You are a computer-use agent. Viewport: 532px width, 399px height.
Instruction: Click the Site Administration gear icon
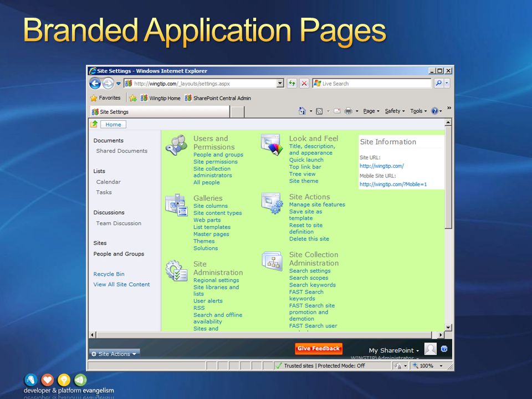(x=176, y=271)
